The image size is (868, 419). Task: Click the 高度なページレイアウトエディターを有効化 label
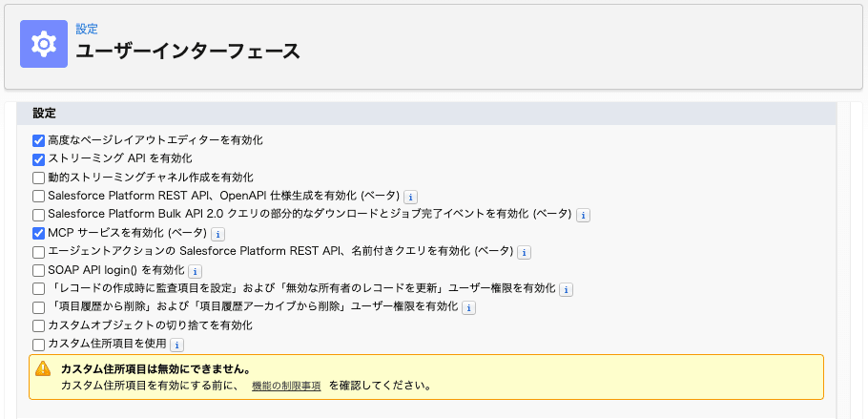(x=155, y=140)
